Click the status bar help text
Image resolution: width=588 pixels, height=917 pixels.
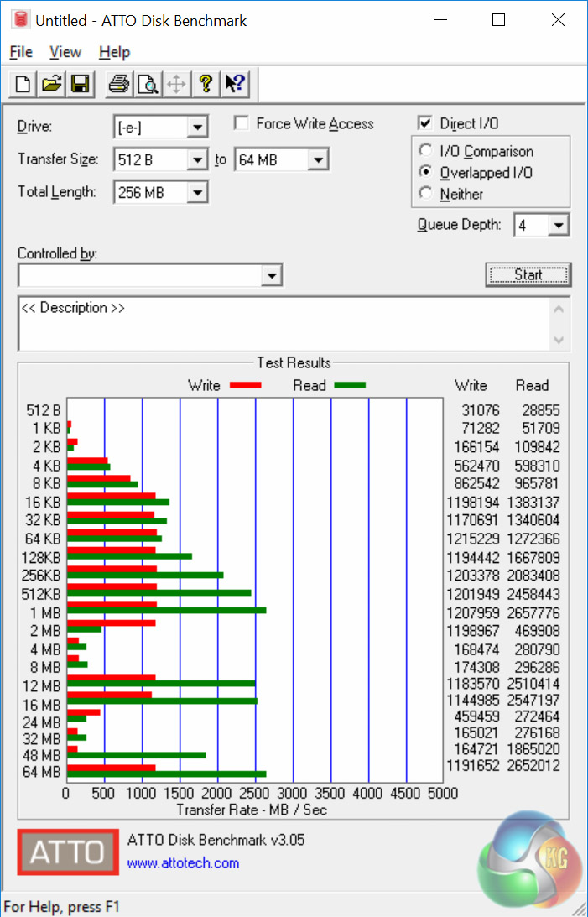coord(61,907)
